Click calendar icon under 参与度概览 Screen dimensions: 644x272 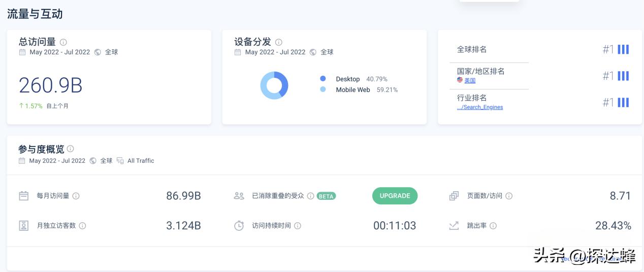tap(22, 161)
